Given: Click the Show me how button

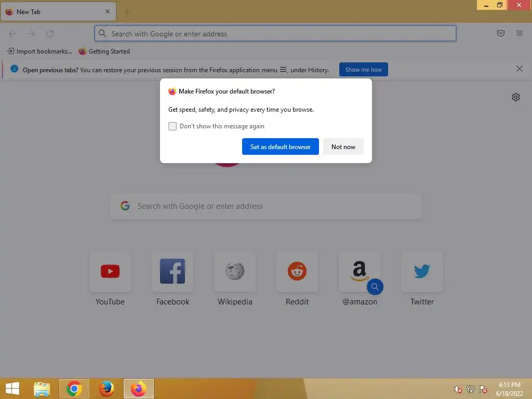Looking at the screenshot, I should pyautogui.click(x=363, y=70).
